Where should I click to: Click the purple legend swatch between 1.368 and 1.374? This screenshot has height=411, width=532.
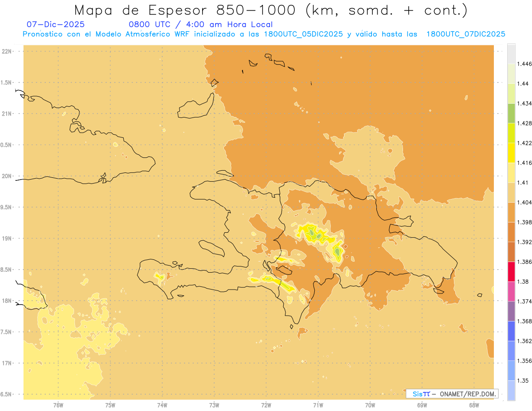point(511,311)
